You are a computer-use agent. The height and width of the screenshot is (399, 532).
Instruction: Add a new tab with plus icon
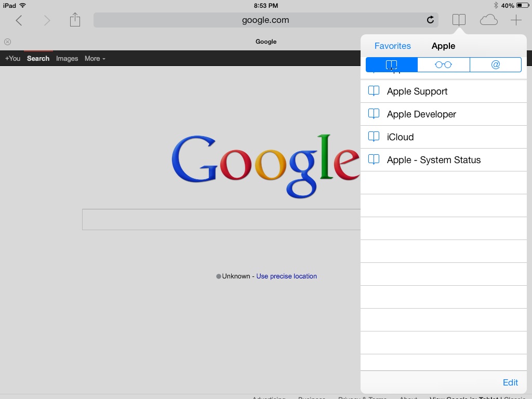pyautogui.click(x=516, y=20)
